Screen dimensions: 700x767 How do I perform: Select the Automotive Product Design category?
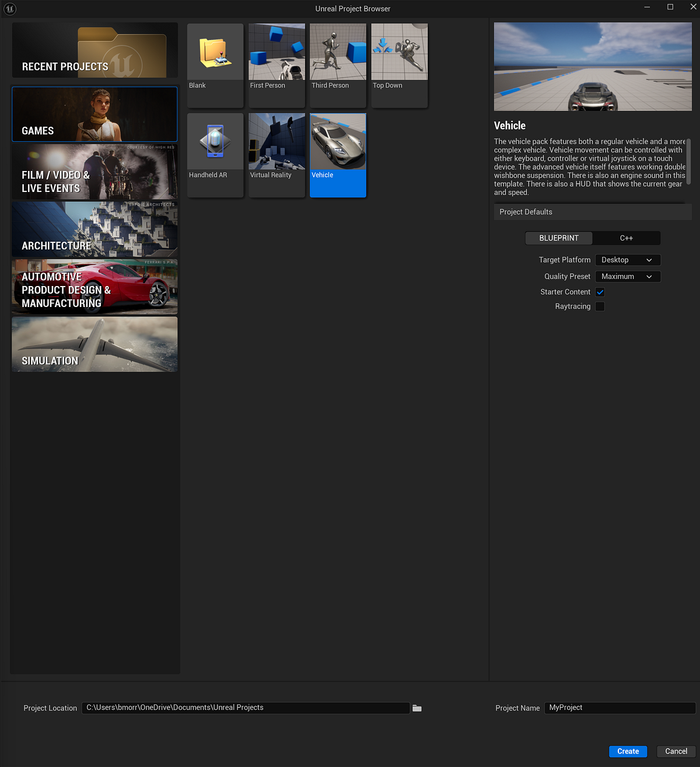click(x=94, y=287)
